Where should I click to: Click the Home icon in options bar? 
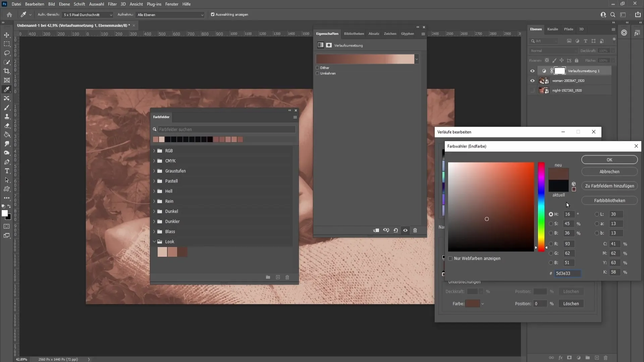pos(9,15)
